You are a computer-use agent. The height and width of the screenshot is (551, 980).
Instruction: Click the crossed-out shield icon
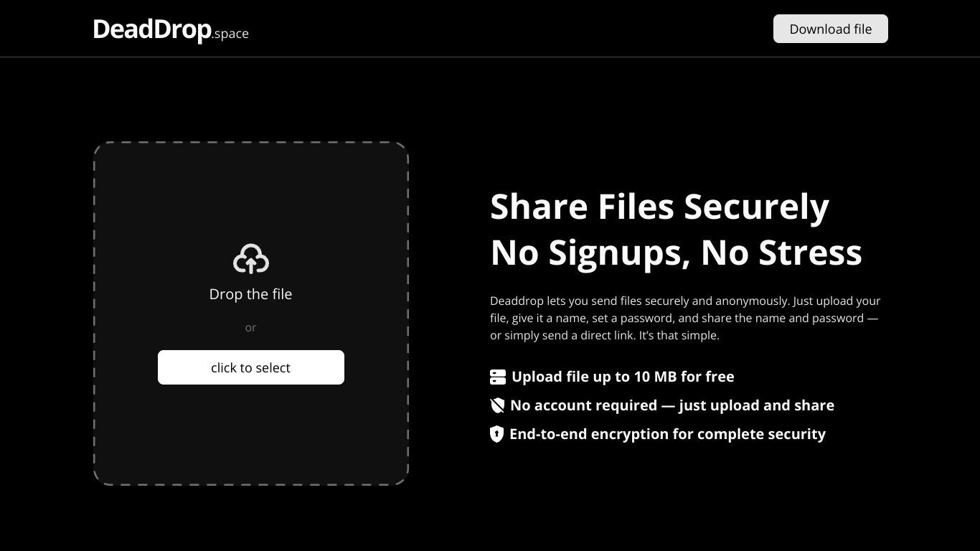[497, 405]
